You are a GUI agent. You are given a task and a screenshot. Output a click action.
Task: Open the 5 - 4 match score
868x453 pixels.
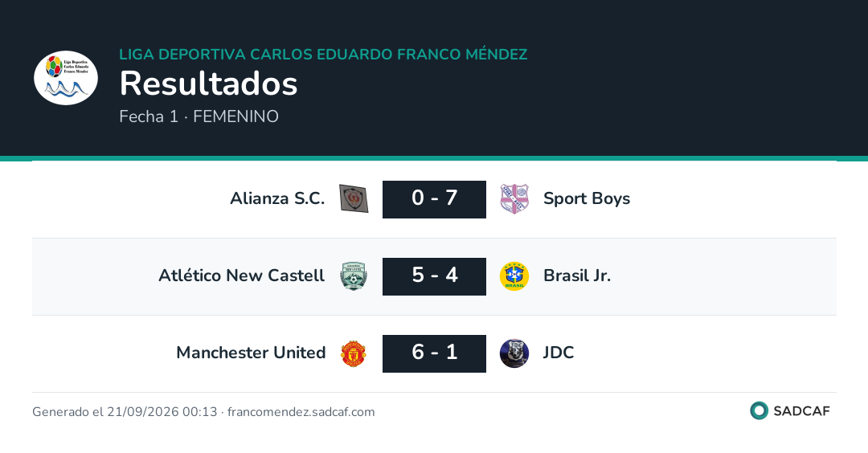pyautogui.click(x=434, y=276)
